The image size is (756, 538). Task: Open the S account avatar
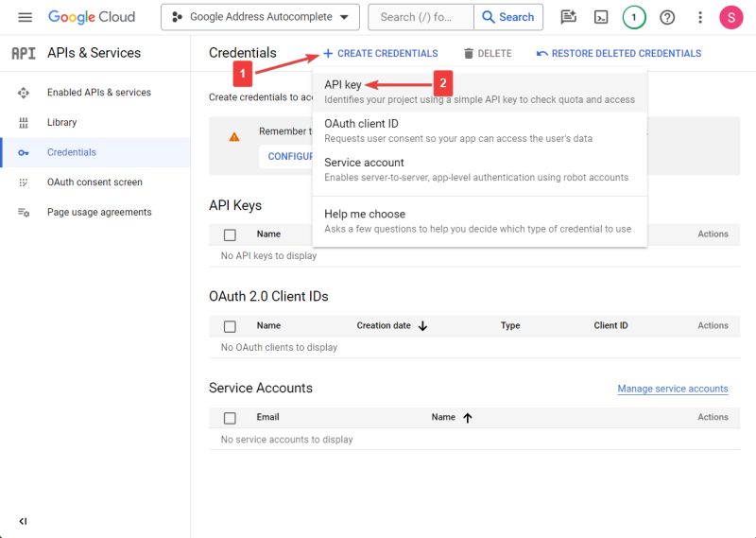[730, 17]
